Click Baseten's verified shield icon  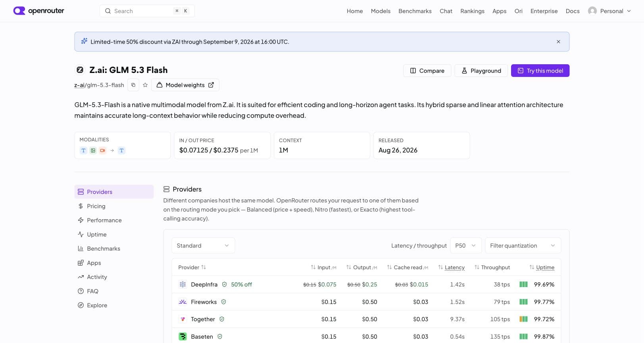point(220,337)
